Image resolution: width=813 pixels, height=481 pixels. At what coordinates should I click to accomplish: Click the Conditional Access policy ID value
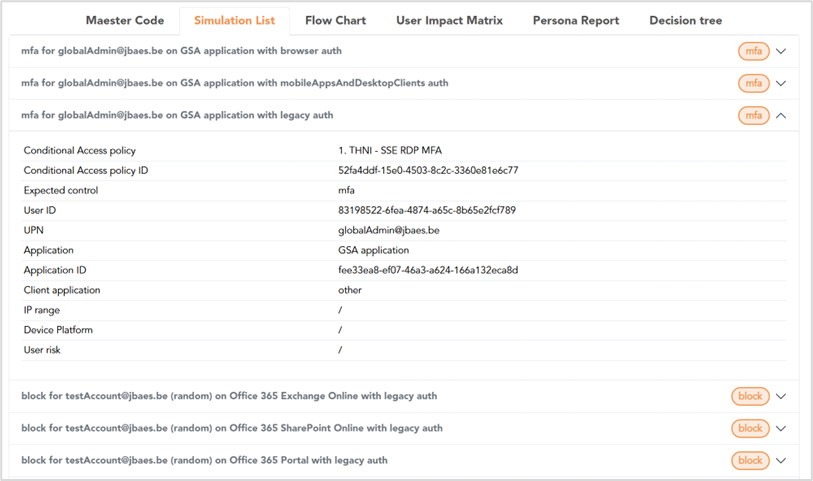428,171
